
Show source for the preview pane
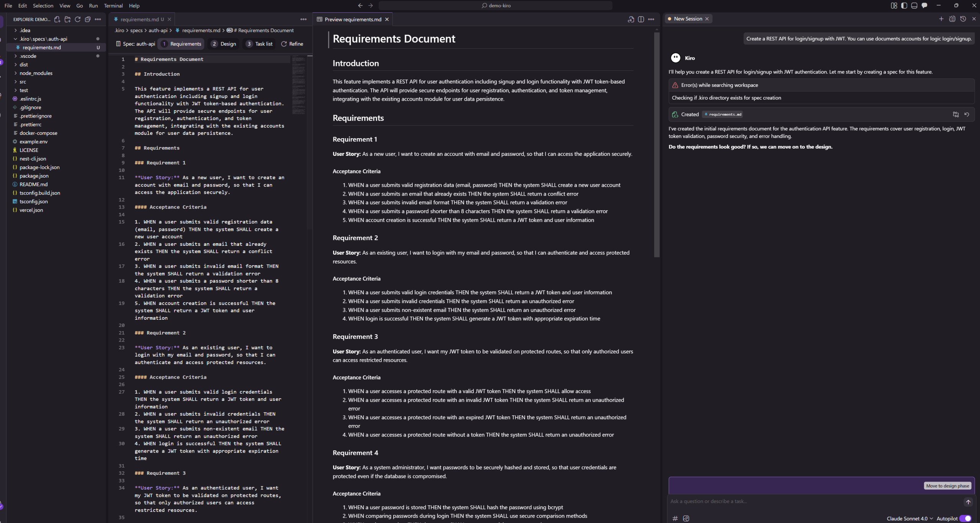(631, 19)
